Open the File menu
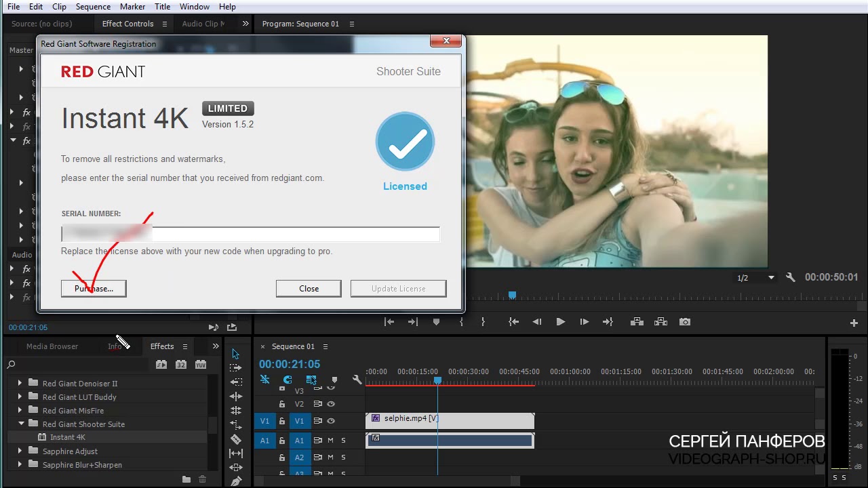The height and width of the screenshot is (488, 868). click(x=13, y=6)
